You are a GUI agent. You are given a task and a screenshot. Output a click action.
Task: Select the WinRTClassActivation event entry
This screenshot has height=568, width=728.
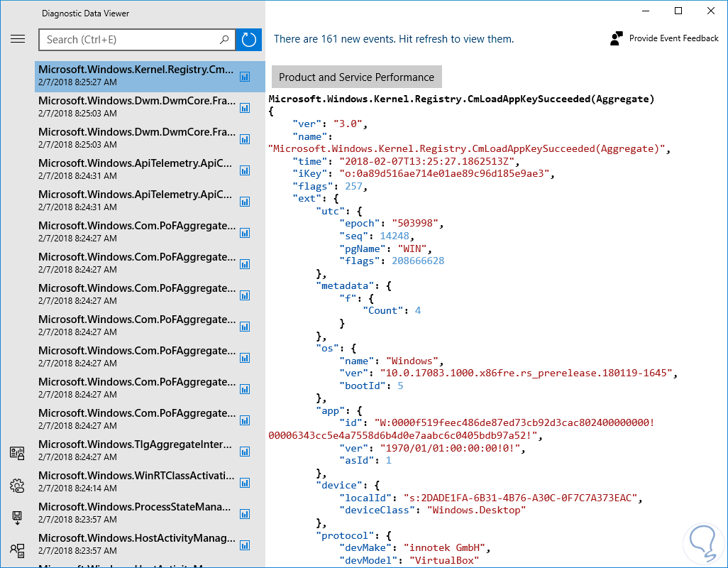click(136, 482)
